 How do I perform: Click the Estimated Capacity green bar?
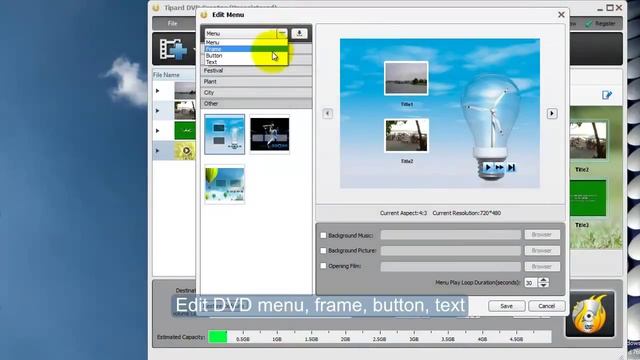(x=218, y=337)
